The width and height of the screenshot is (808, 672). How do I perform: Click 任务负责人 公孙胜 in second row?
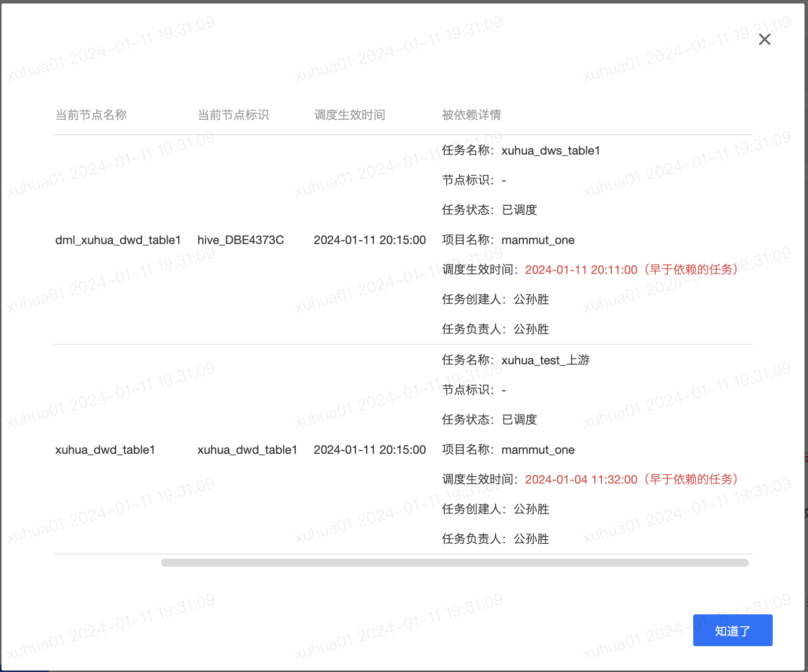click(x=495, y=539)
